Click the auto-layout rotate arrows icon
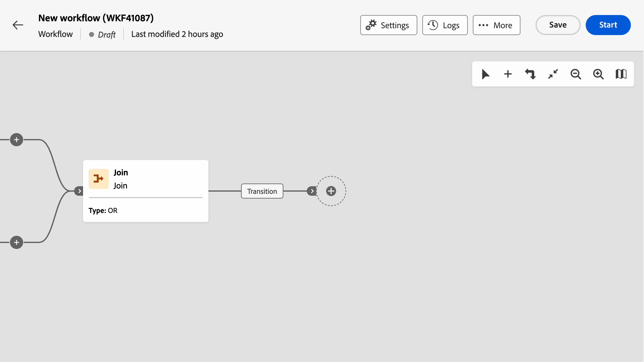 point(531,74)
